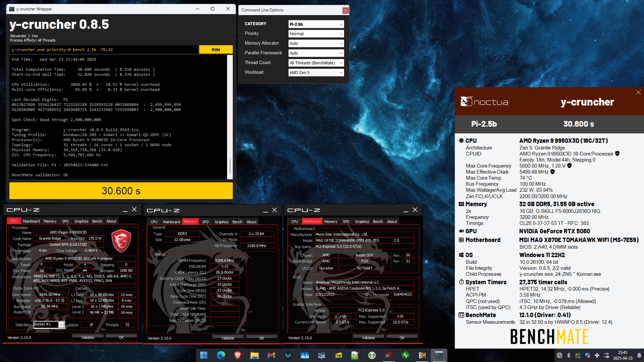Click the shield beside Max Effective Clock
Viewport: 644px width, 362px height.
(x=552, y=172)
